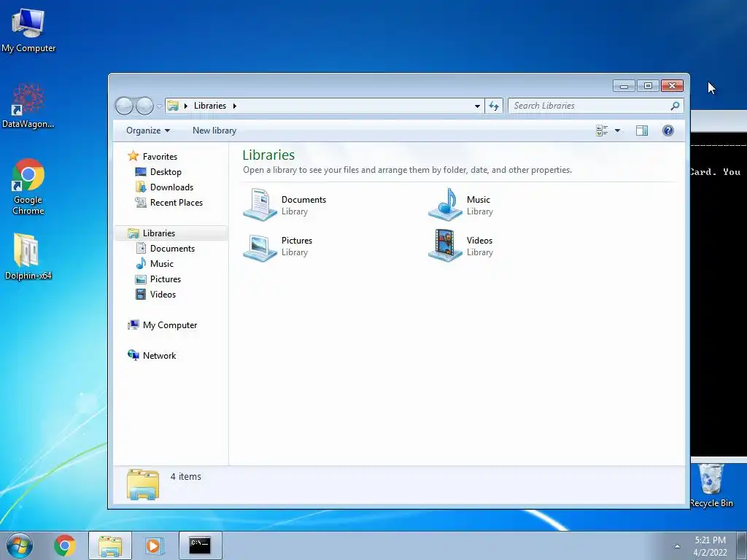This screenshot has width=747, height=560.
Task: Click My Computer desktop icon
Action: 28,31
